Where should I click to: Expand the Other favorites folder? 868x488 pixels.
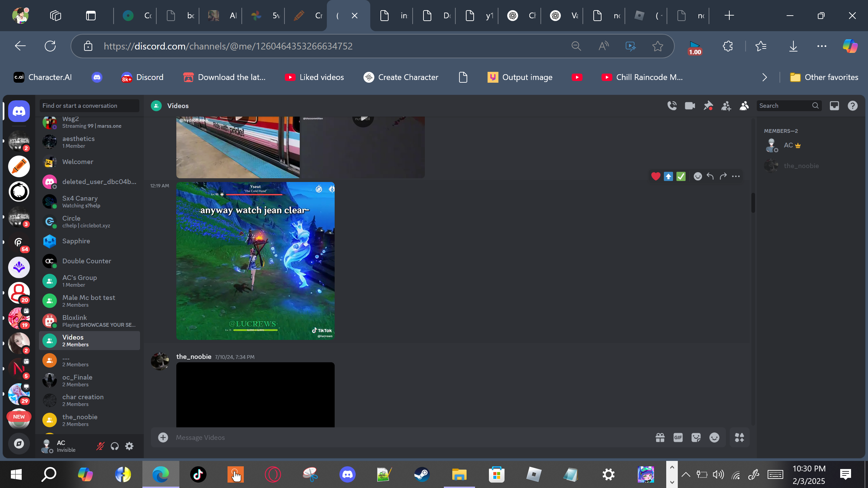pos(824,77)
